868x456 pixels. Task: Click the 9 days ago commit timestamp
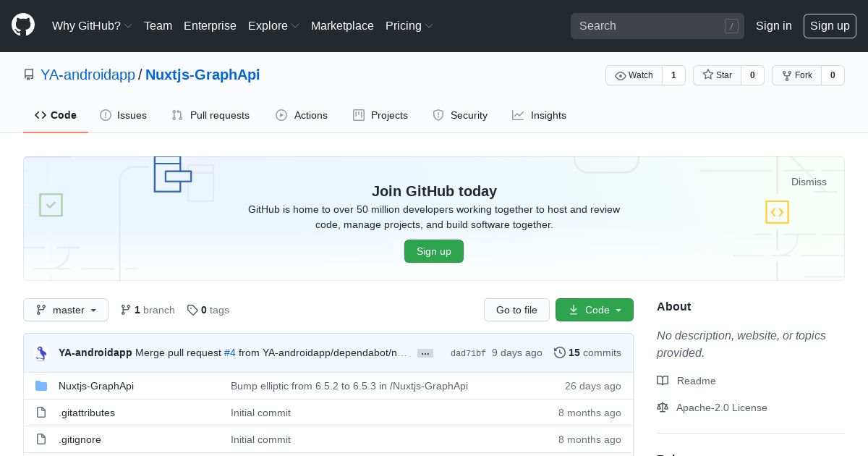[517, 352]
